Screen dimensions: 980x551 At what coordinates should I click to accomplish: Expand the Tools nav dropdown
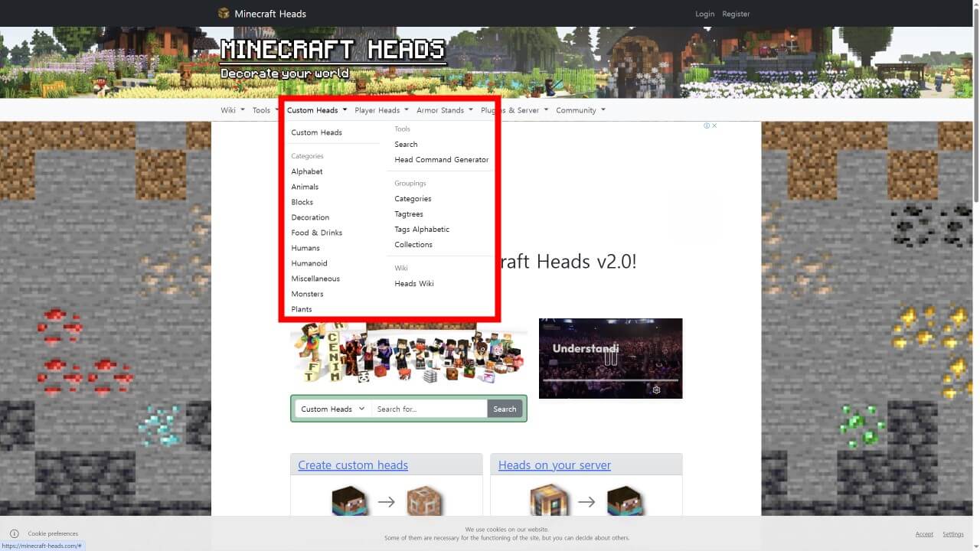(x=265, y=110)
